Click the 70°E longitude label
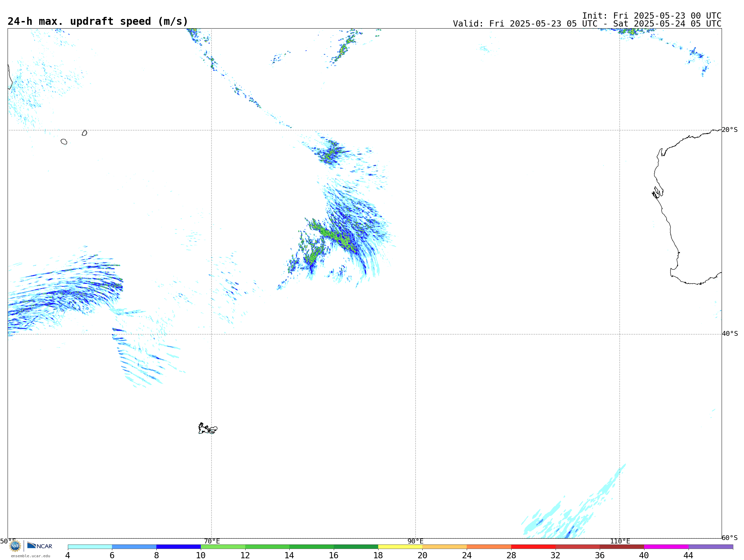This screenshot has height=560, width=744. (x=212, y=541)
